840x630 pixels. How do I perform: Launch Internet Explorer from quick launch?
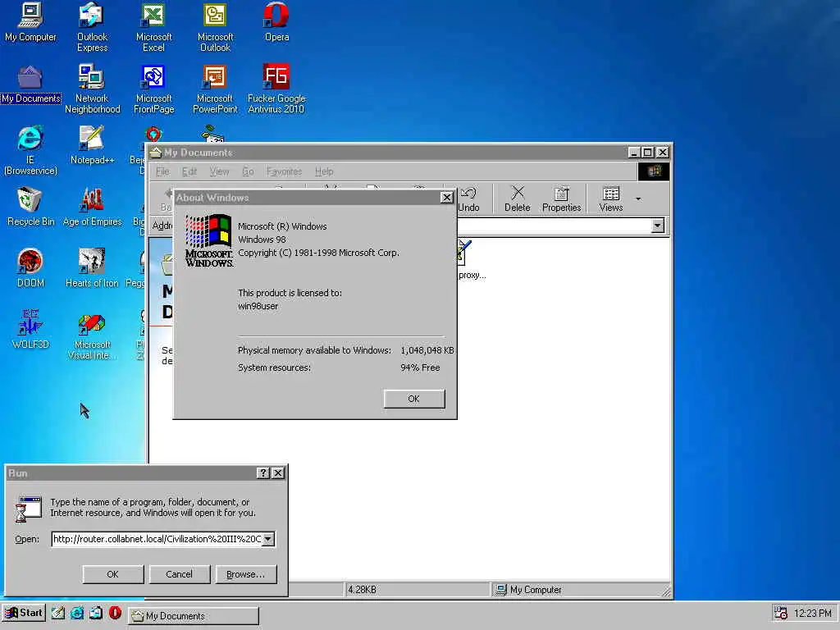(77, 614)
